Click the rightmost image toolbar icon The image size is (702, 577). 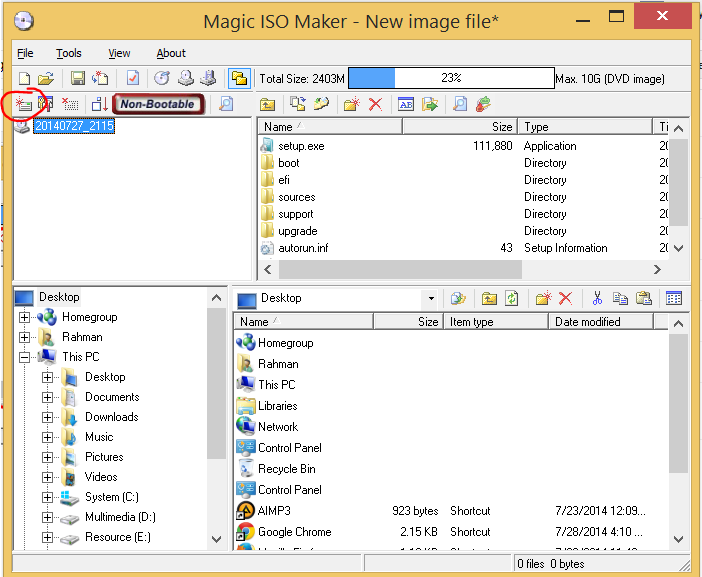point(483,104)
